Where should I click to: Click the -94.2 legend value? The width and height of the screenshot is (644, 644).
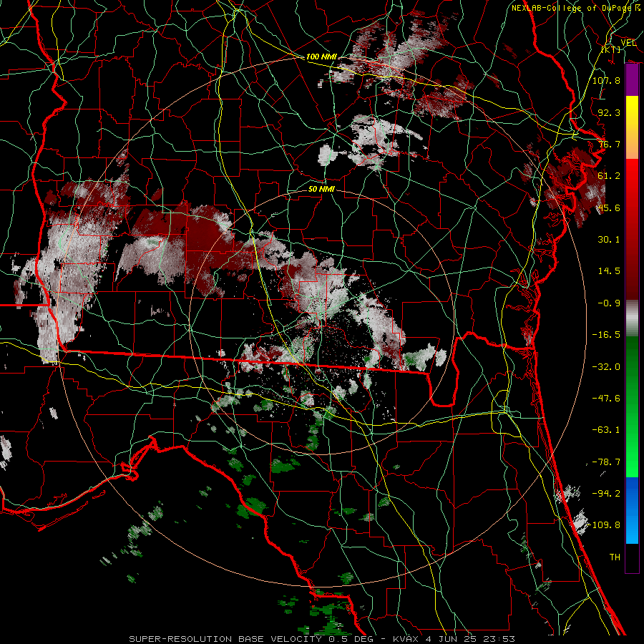click(x=606, y=493)
